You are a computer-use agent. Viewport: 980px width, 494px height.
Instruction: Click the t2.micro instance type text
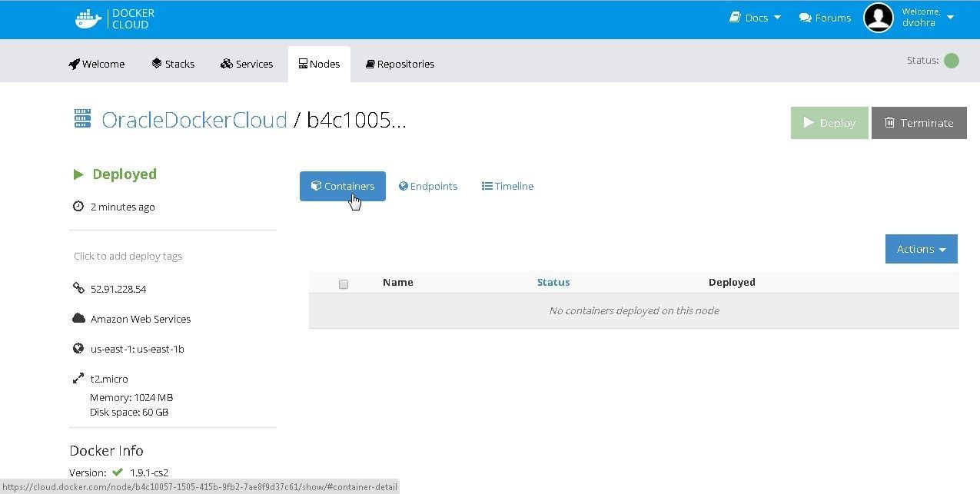[x=109, y=379]
